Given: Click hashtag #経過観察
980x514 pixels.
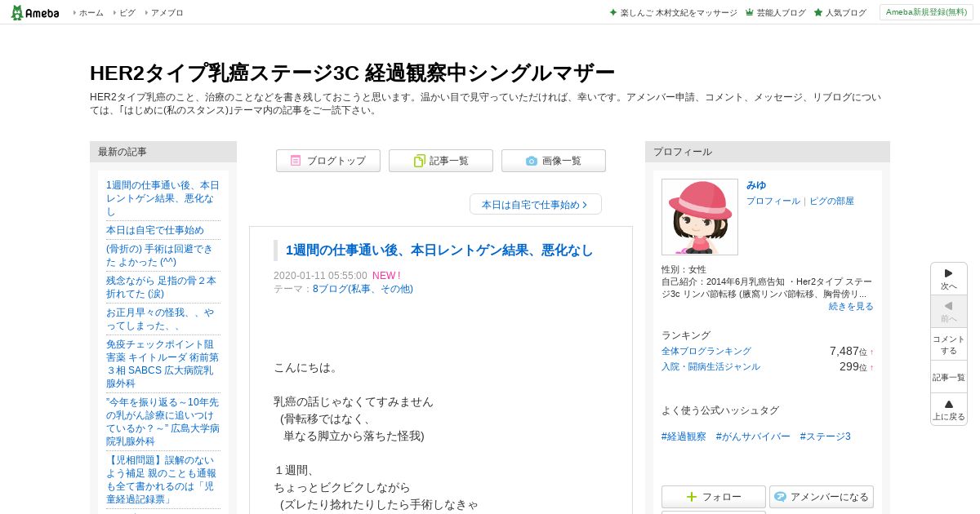Looking at the screenshot, I should (x=684, y=436).
